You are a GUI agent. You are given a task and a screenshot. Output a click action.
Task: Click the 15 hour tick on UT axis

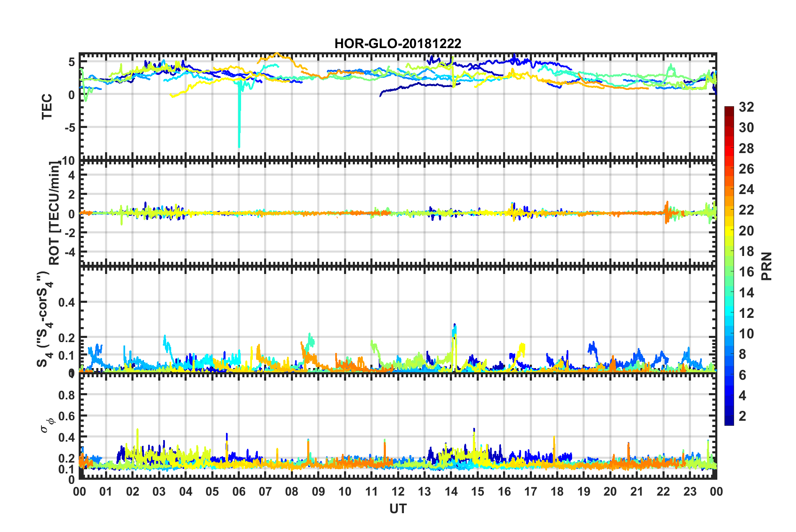pyautogui.click(x=478, y=492)
